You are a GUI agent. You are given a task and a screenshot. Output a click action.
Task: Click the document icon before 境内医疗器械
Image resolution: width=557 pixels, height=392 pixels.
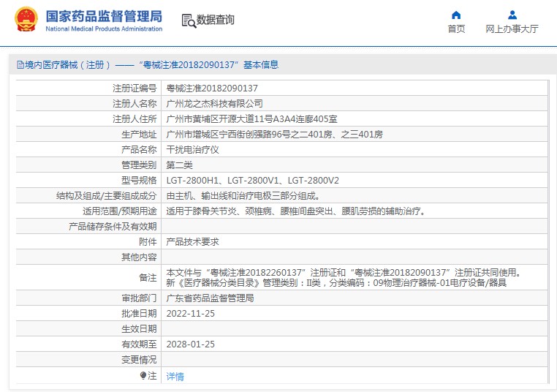(x=20, y=64)
